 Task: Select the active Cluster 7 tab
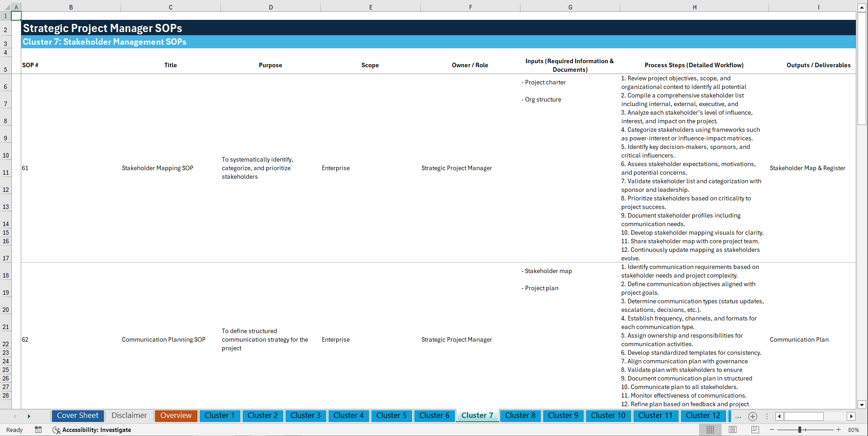(x=477, y=416)
